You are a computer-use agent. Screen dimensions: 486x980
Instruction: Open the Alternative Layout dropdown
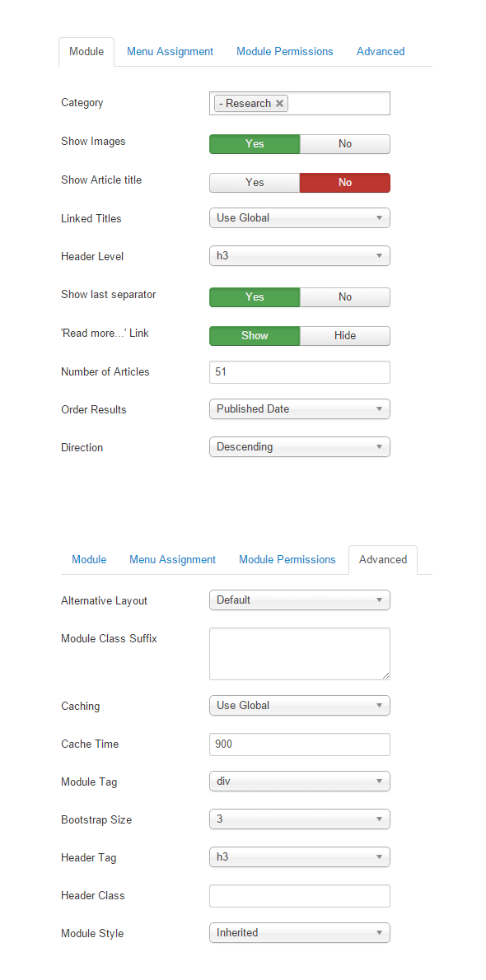[300, 600]
